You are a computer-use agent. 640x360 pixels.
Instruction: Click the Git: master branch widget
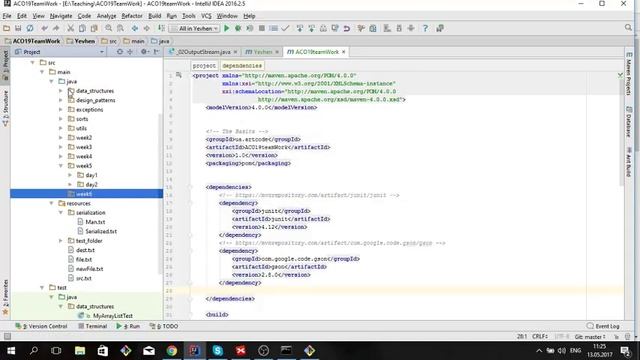coord(590,337)
